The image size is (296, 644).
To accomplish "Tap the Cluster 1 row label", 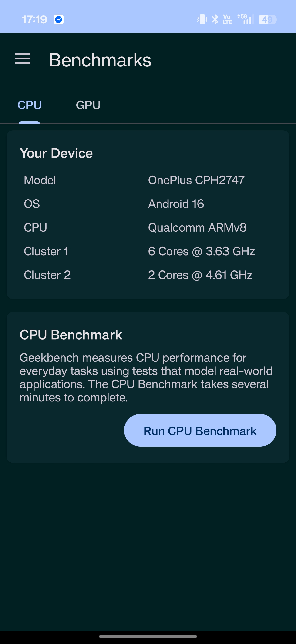I will click(x=46, y=251).
